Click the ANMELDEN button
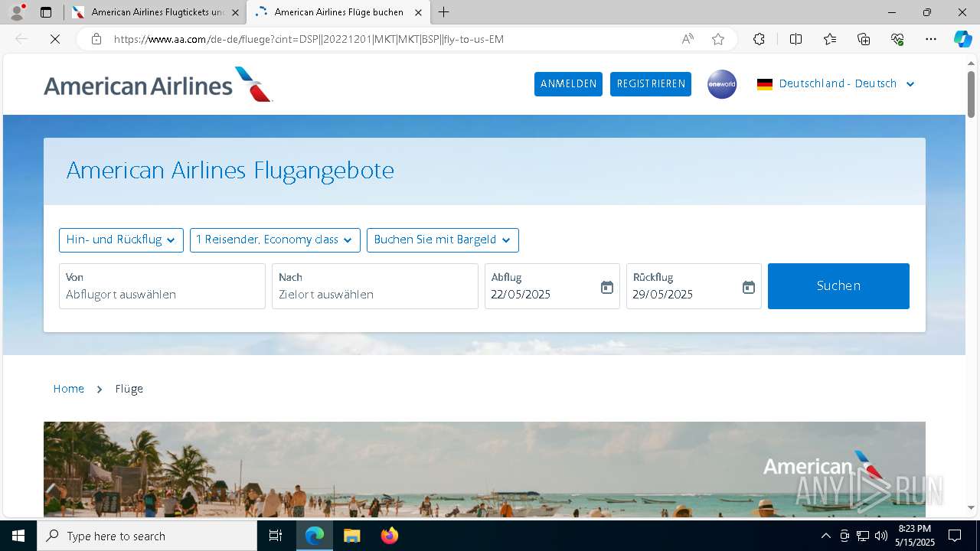The image size is (980, 551). pos(568,84)
